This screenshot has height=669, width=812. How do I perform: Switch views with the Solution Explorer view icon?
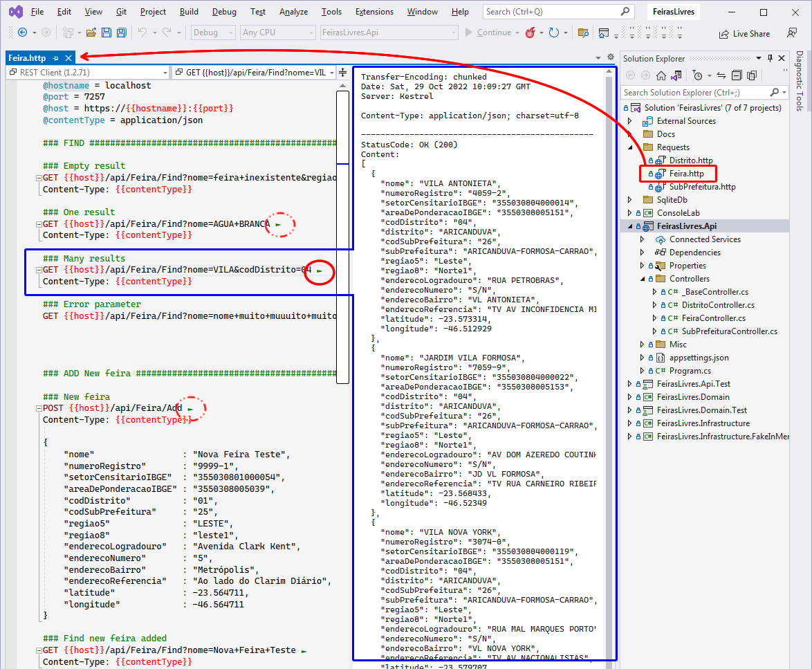[x=676, y=75]
